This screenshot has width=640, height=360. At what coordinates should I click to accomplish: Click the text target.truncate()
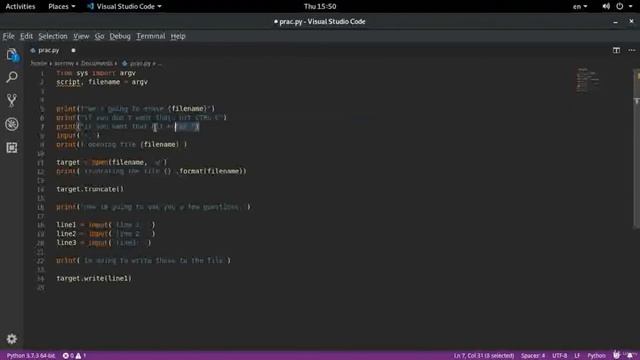90,189
